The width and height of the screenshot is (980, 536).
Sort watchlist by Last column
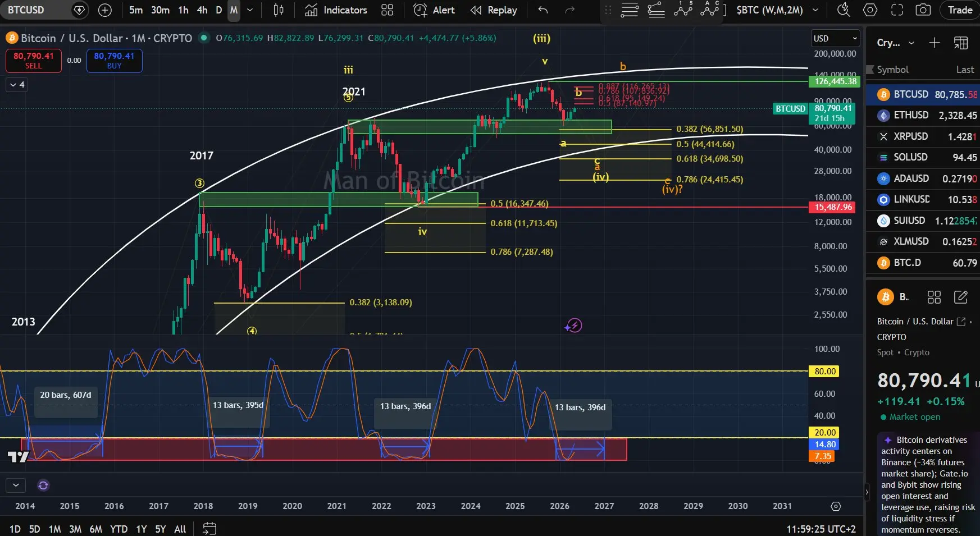965,70
